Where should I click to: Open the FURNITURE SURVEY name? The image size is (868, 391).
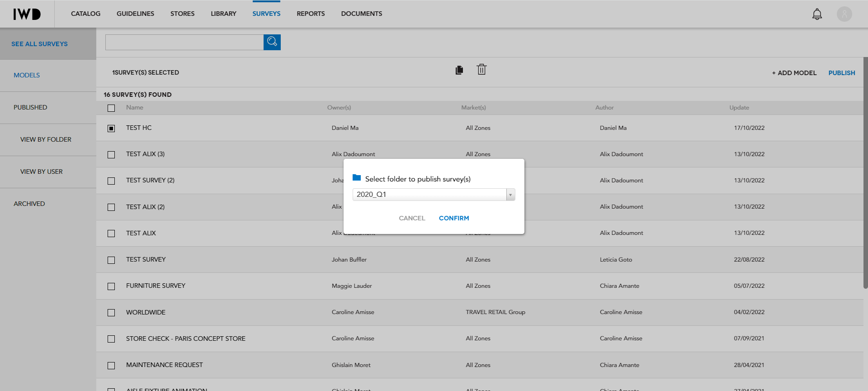[156, 286]
